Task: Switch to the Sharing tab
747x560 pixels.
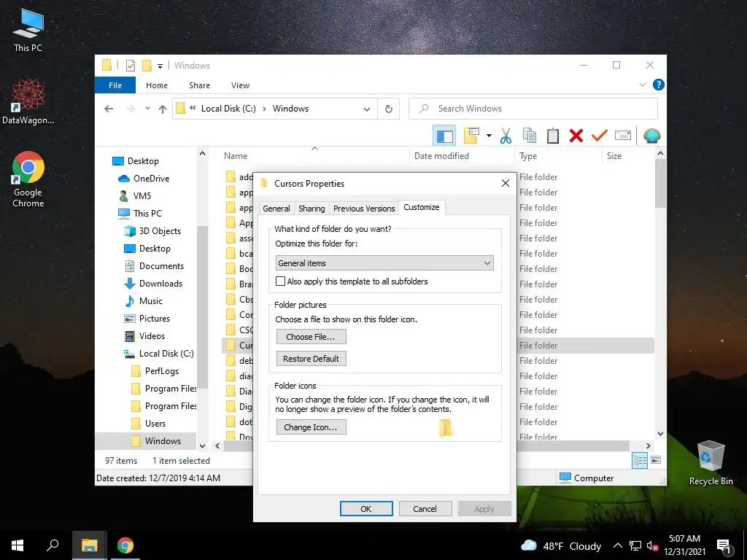Action: tap(311, 209)
